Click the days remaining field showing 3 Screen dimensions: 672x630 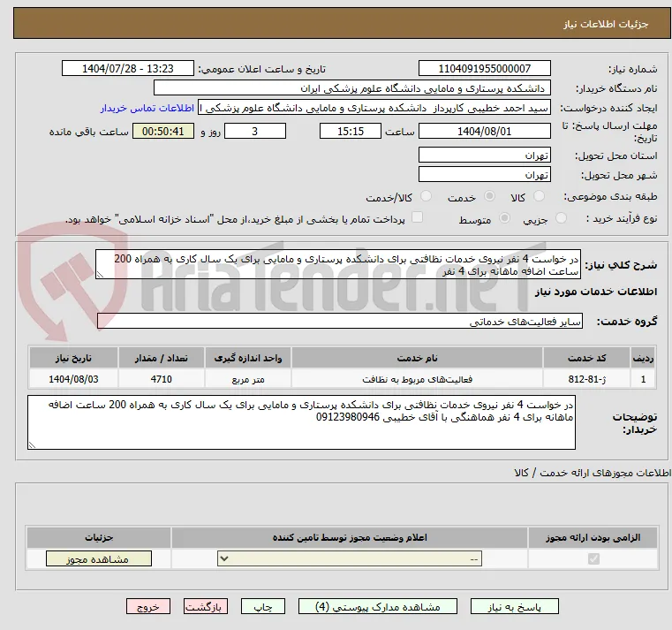[x=255, y=132]
